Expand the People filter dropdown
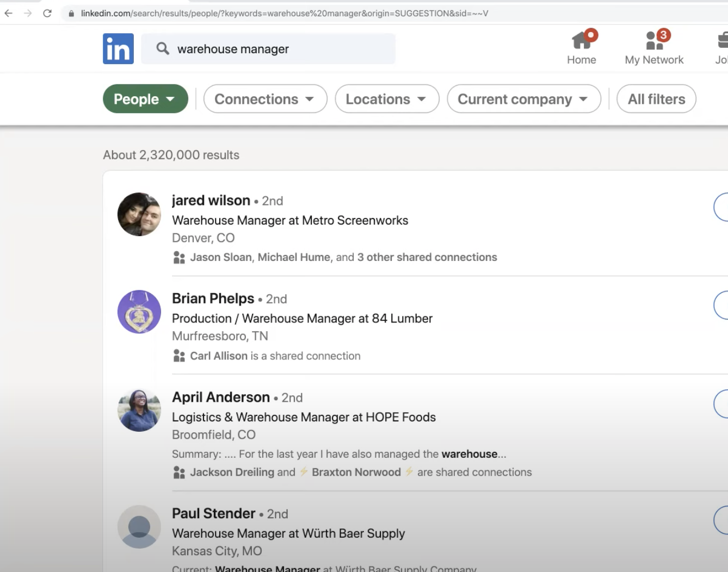This screenshot has height=572, width=728. pyautogui.click(x=145, y=99)
